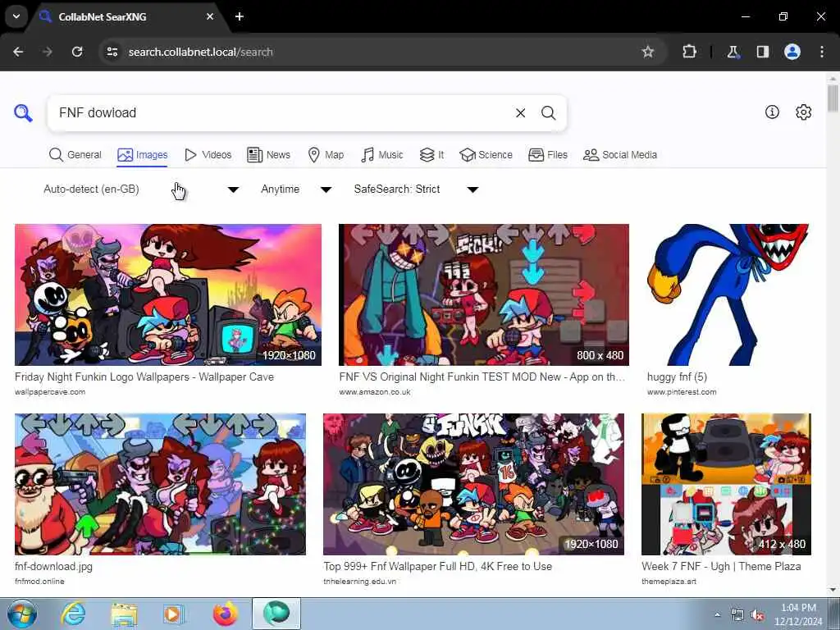Open the info about page icon
Viewport: 840px width, 630px height.
coord(772,112)
